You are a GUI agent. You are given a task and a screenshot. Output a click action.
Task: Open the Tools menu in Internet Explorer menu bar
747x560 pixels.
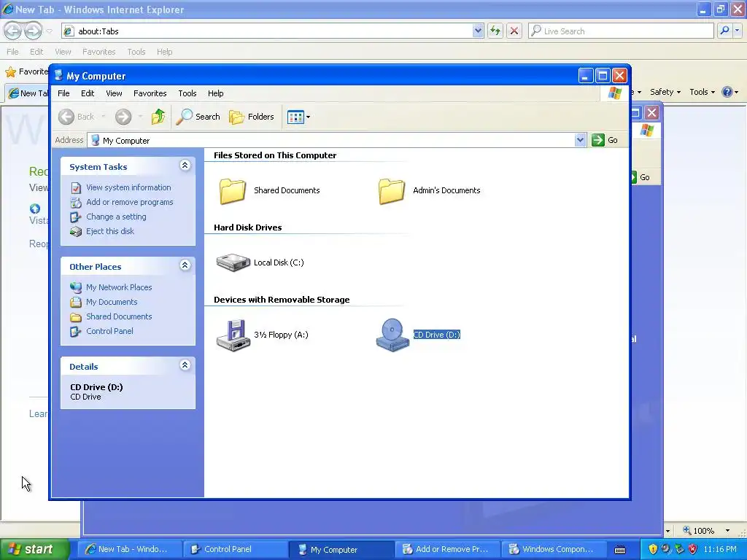pyautogui.click(x=136, y=52)
